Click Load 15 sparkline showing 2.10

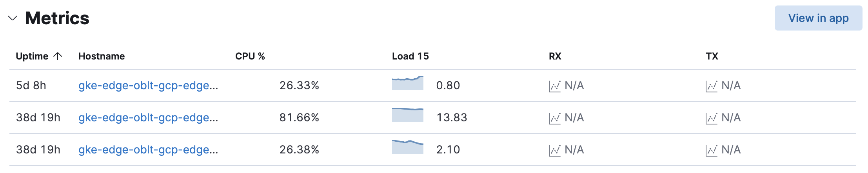tap(408, 147)
